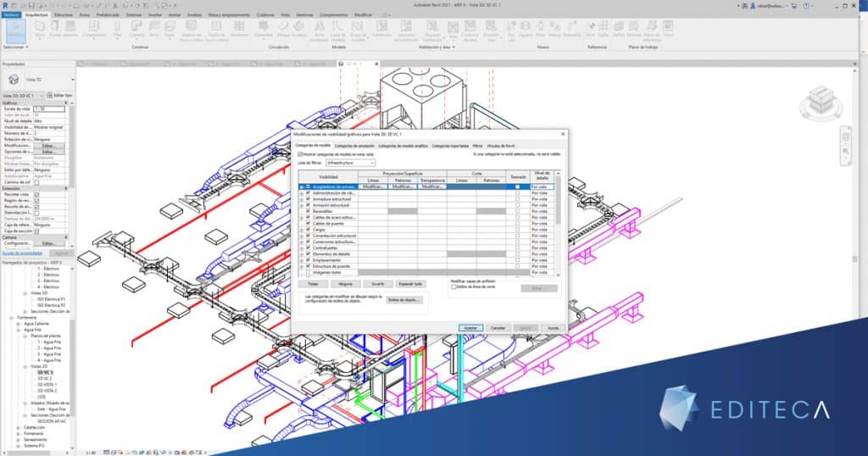868x456 pixels.
Task: Select the Rejilla de muro cortina tool
Action: pos(216,31)
